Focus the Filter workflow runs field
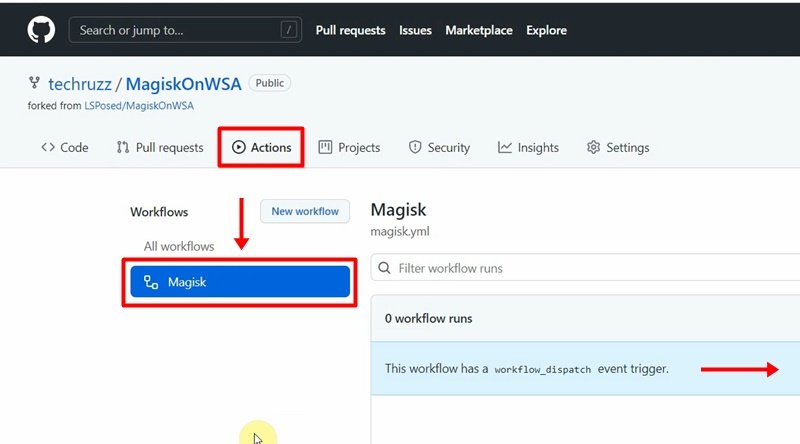Image resolution: width=800 pixels, height=444 pixels. tap(585, 268)
